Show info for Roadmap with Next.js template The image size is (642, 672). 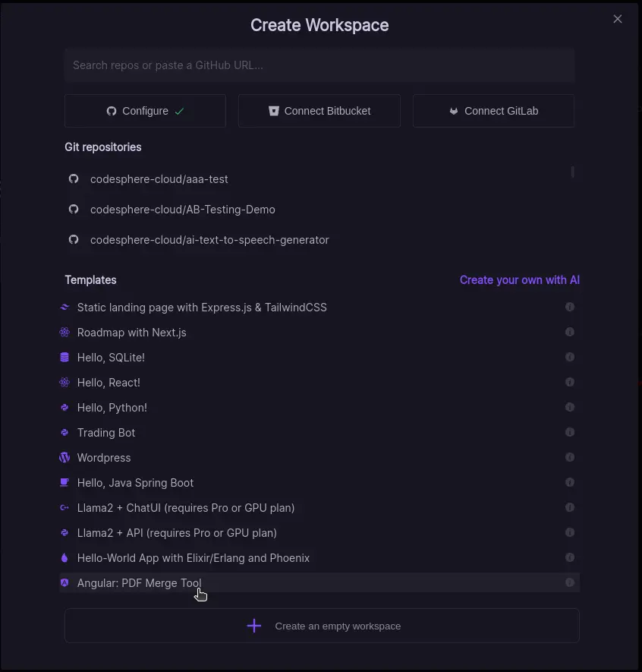tap(570, 332)
